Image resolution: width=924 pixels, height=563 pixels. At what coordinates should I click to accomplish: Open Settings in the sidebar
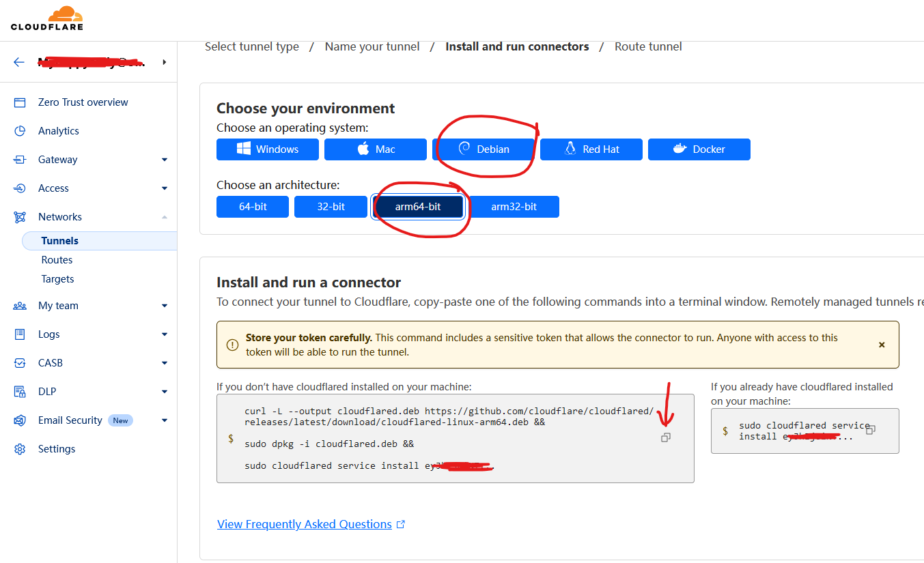tap(57, 449)
